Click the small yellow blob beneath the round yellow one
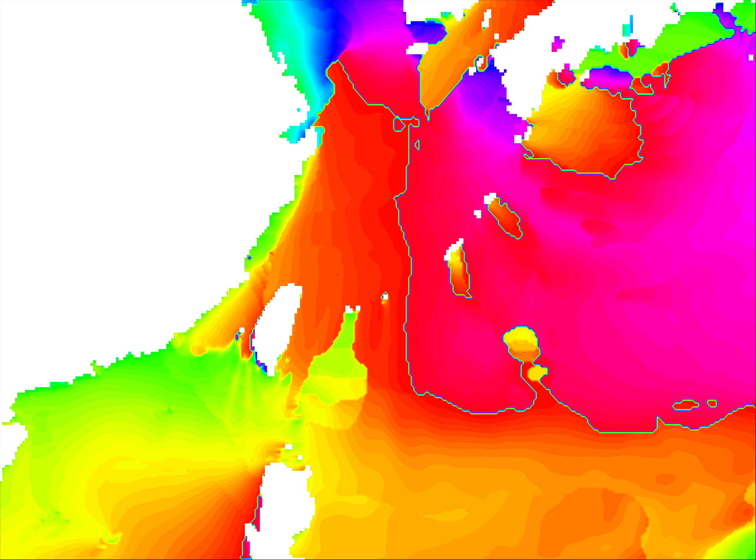Image resolution: width=756 pixels, height=560 pixels. click(537, 373)
